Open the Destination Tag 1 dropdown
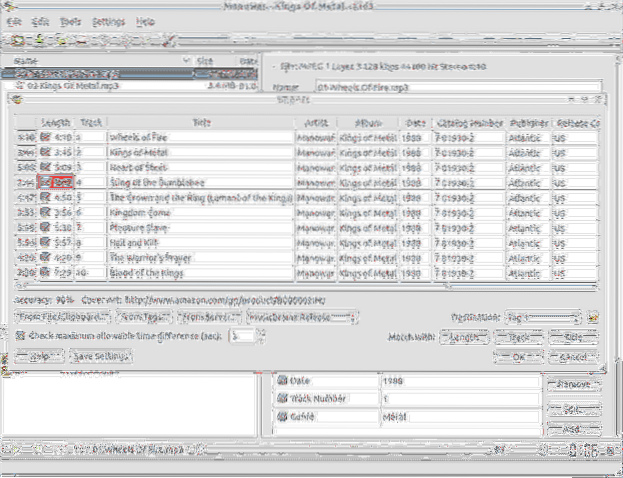 click(x=543, y=317)
